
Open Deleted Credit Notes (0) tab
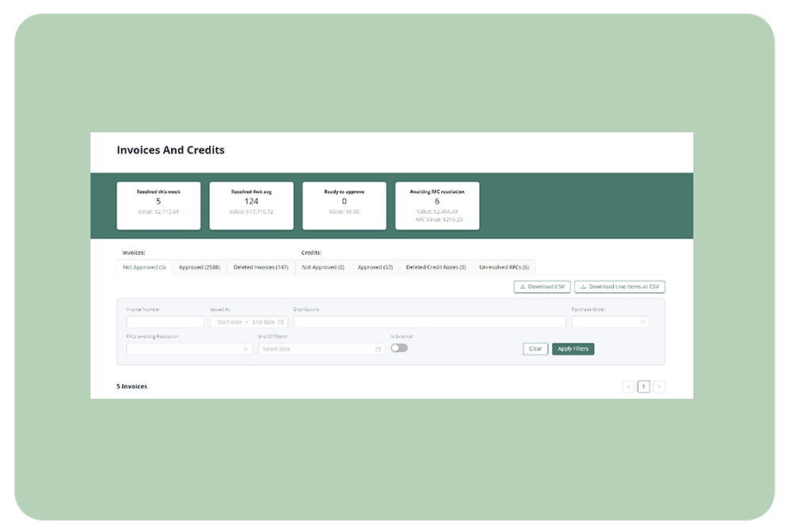tap(436, 268)
